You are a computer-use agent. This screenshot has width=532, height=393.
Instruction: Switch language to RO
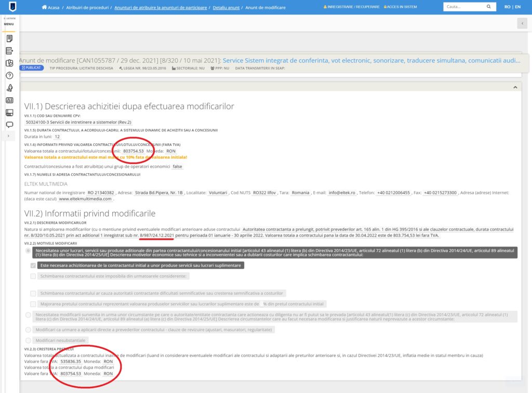tap(507, 7)
